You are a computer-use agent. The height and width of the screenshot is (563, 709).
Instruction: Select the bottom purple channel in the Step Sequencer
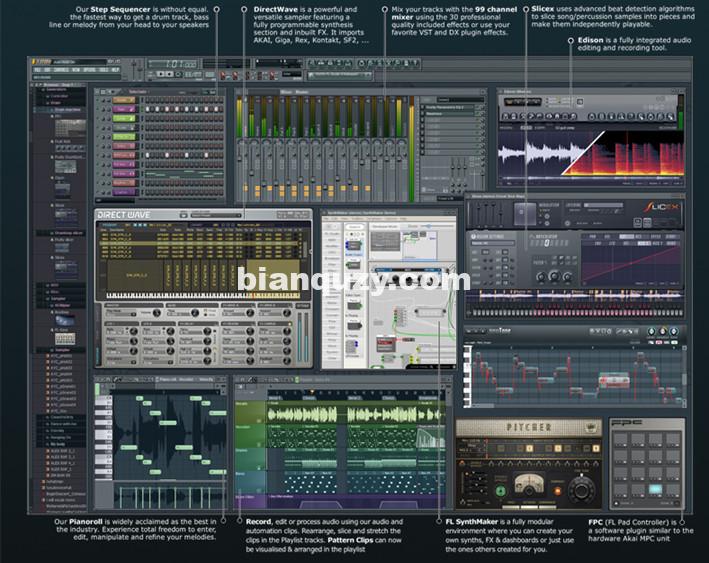pyautogui.click(x=123, y=192)
